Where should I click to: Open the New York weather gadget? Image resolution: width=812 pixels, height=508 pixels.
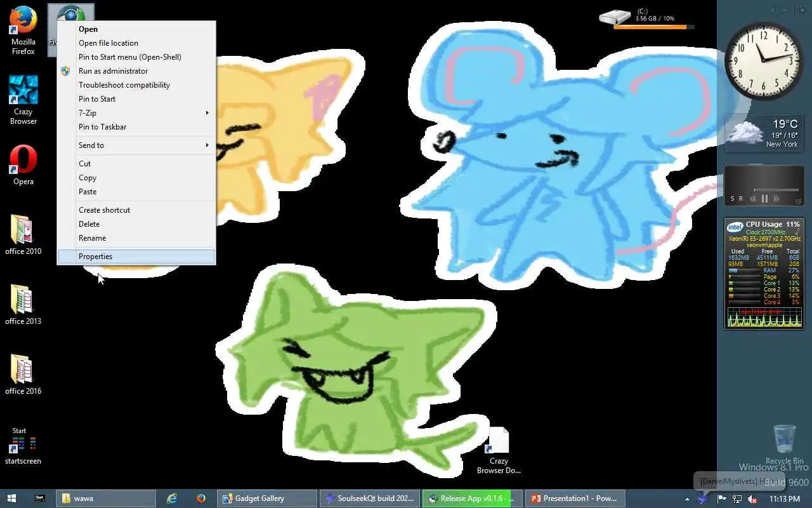[764, 134]
